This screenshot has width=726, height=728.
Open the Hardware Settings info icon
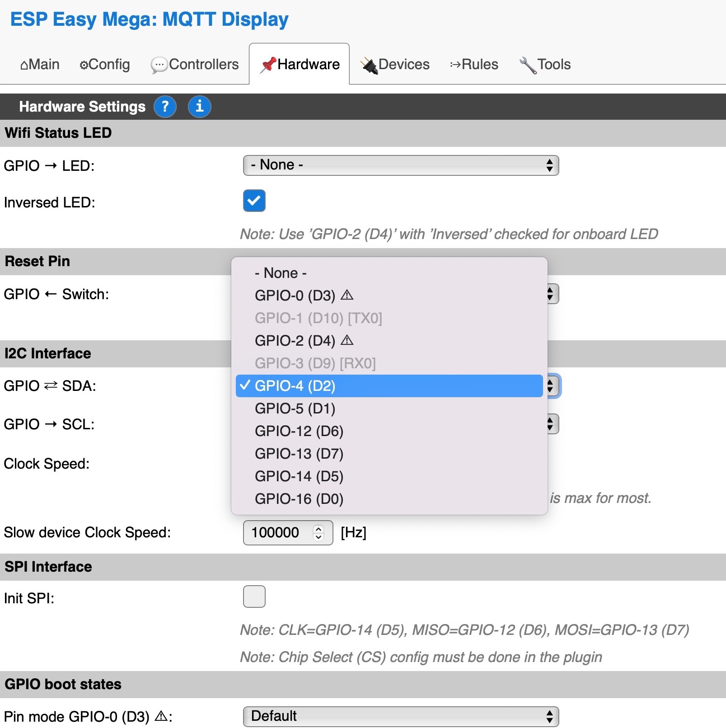[199, 107]
